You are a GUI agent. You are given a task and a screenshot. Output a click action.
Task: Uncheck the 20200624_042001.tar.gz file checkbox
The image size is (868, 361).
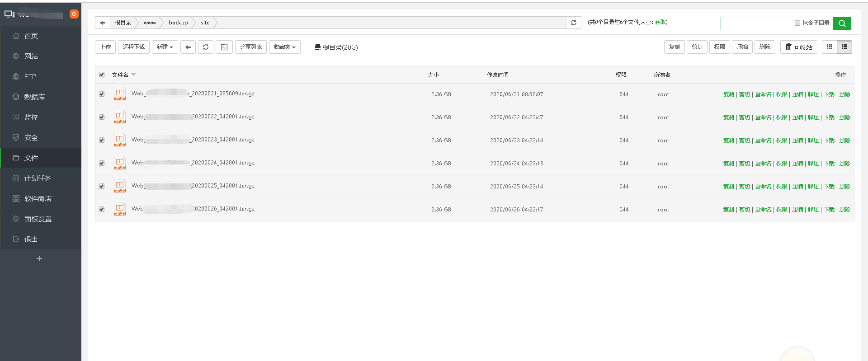click(x=102, y=163)
